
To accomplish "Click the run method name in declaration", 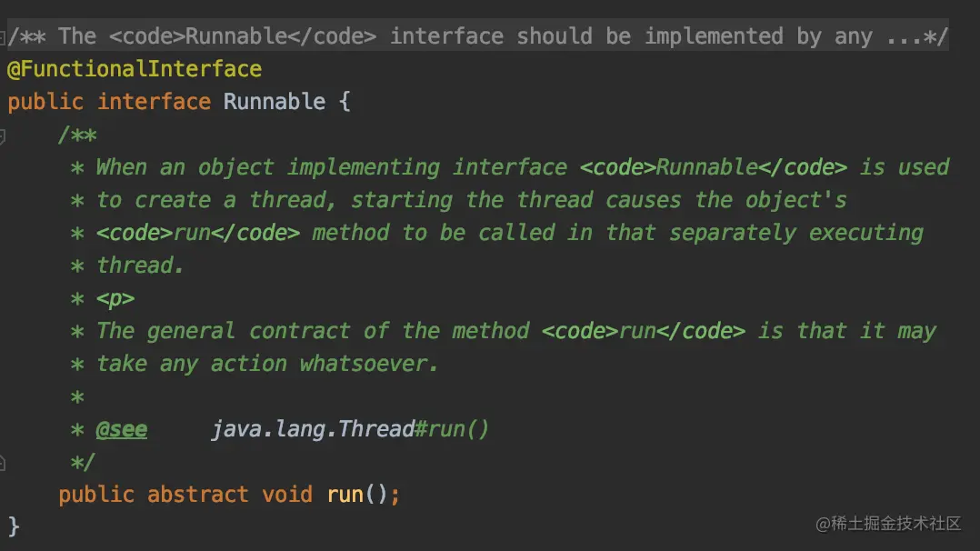I will (x=345, y=495).
